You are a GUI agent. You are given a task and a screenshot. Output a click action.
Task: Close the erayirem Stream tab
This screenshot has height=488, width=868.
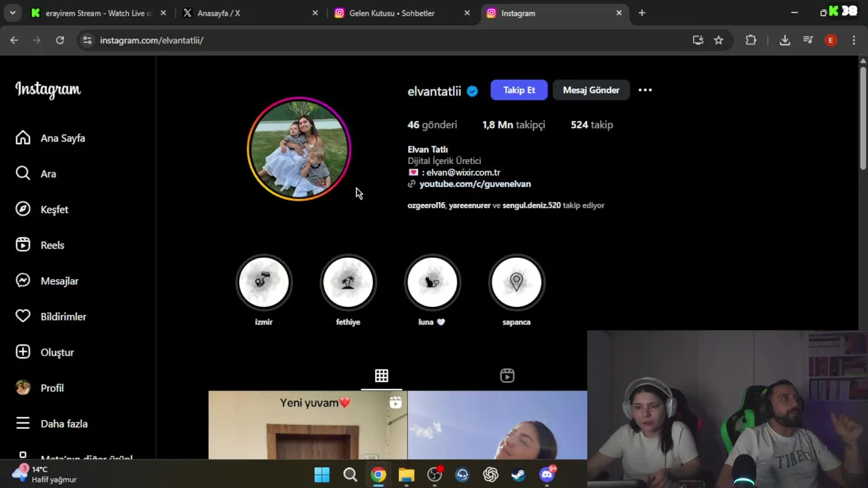(163, 13)
